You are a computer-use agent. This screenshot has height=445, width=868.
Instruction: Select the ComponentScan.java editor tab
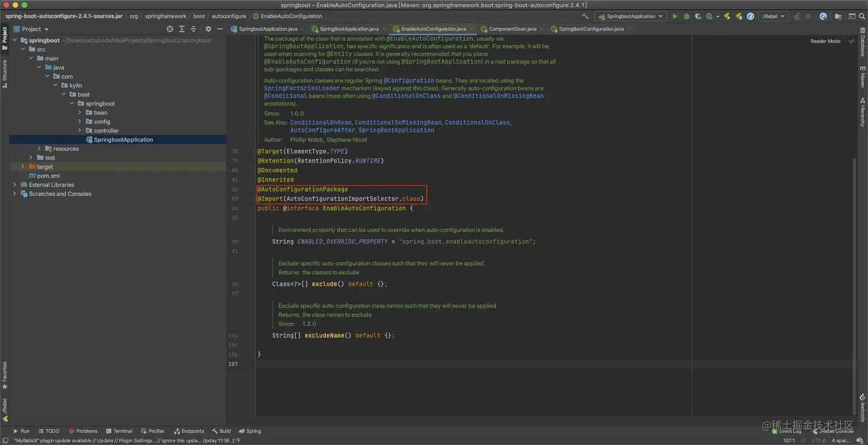point(513,29)
